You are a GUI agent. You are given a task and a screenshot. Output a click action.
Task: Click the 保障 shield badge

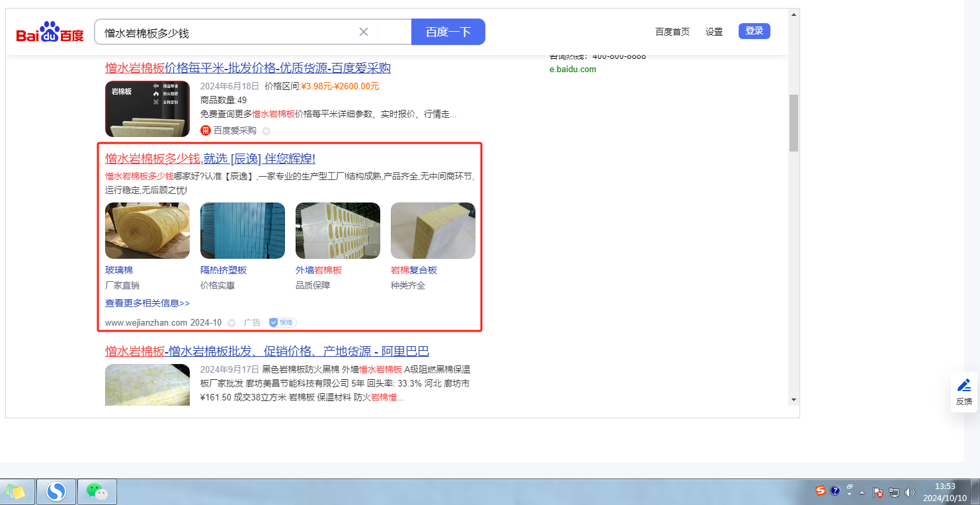click(x=282, y=322)
